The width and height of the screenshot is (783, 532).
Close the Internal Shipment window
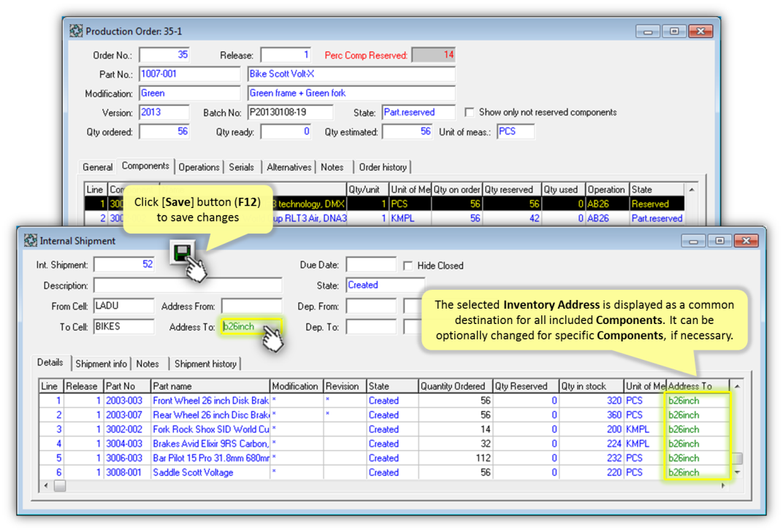[745, 240]
